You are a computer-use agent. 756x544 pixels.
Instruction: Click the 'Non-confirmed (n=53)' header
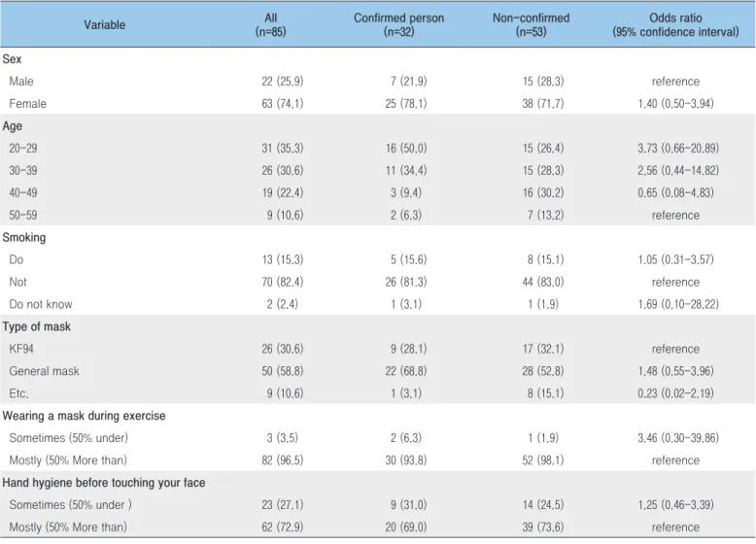(531, 25)
